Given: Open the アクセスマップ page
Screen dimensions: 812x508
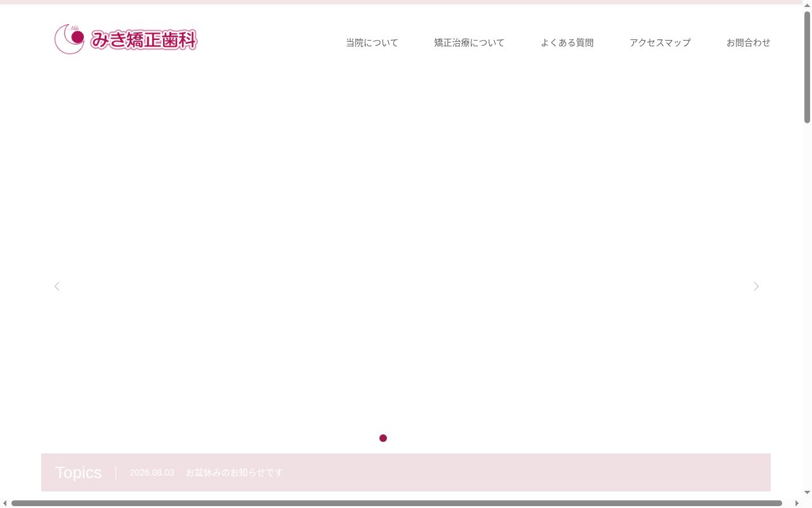Looking at the screenshot, I should coord(660,43).
